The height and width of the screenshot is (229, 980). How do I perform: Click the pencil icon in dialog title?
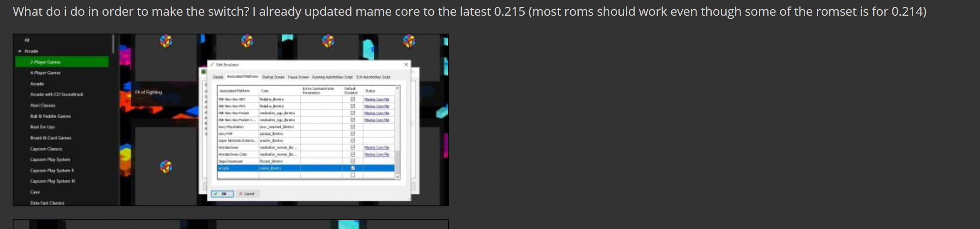[212, 65]
